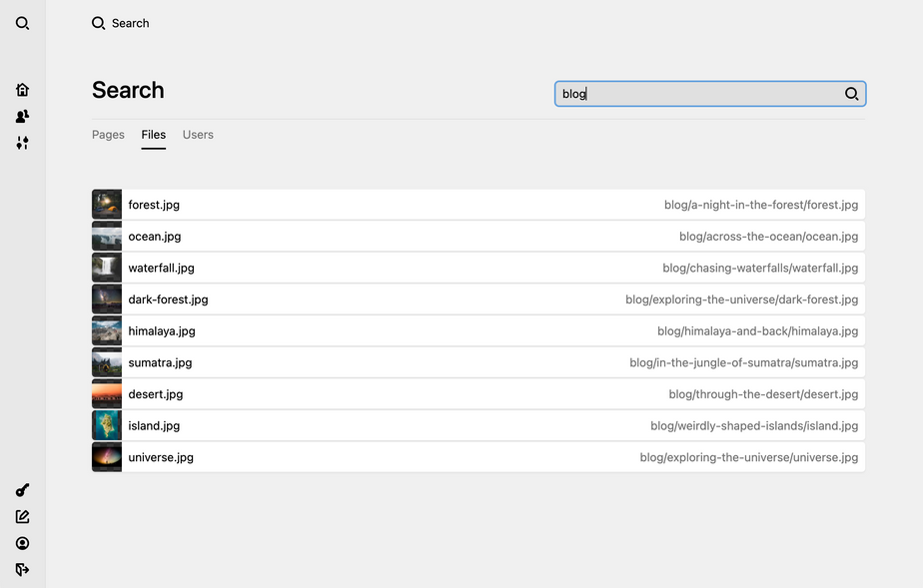Click the magnifier icon inside search field
This screenshot has height=588, width=923.
tap(851, 94)
